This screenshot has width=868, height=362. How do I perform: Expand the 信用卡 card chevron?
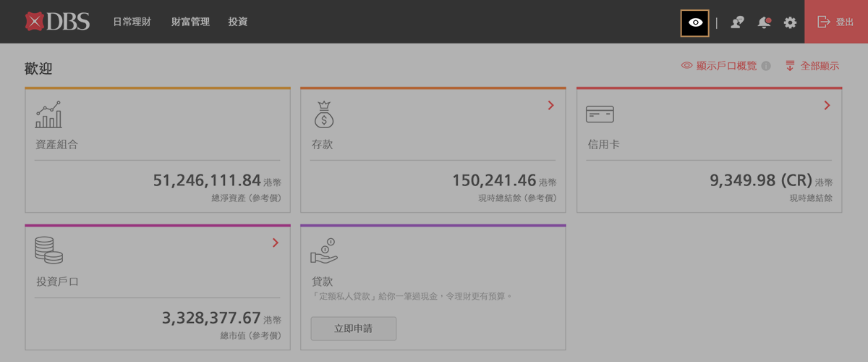[827, 106]
